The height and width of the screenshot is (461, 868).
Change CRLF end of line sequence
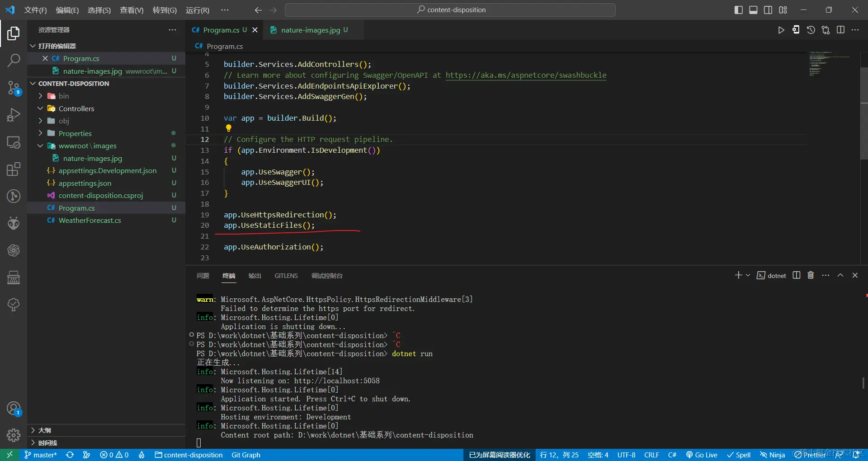click(x=651, y=455)
